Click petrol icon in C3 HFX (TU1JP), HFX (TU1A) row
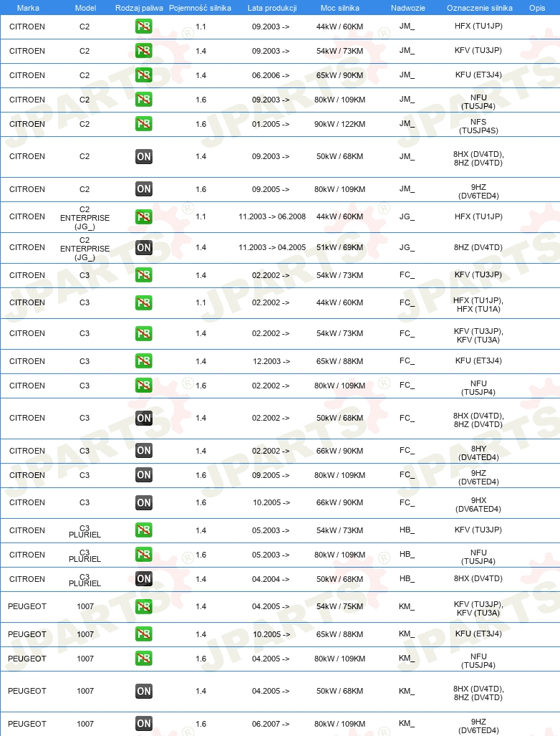This screenshot has height=736, width=560. [x=143, y=302]
